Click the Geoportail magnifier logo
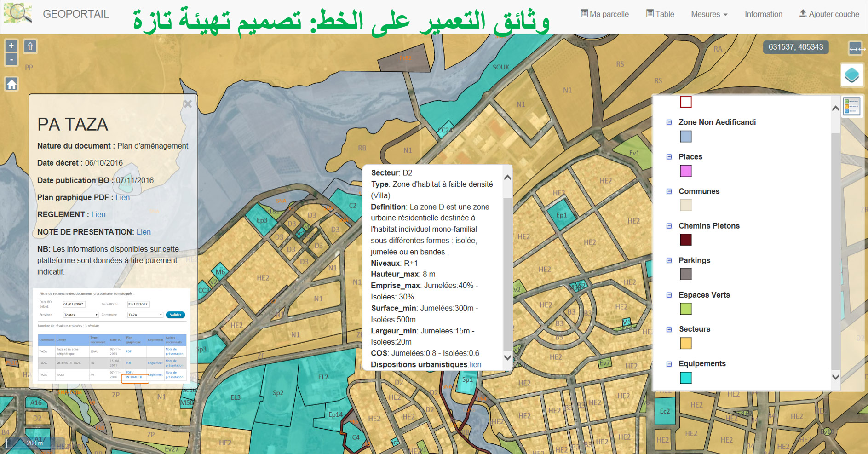 point(17,13)
